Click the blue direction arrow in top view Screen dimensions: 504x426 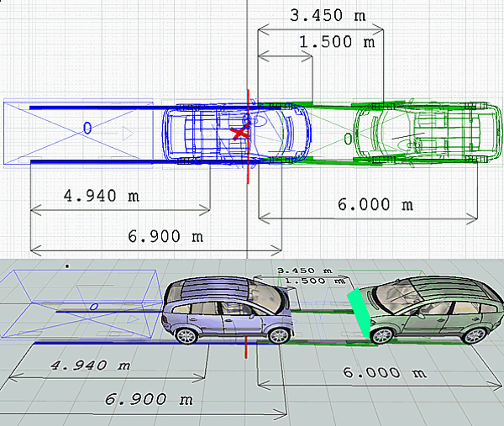pyautogui.click(x=124, y=133)
